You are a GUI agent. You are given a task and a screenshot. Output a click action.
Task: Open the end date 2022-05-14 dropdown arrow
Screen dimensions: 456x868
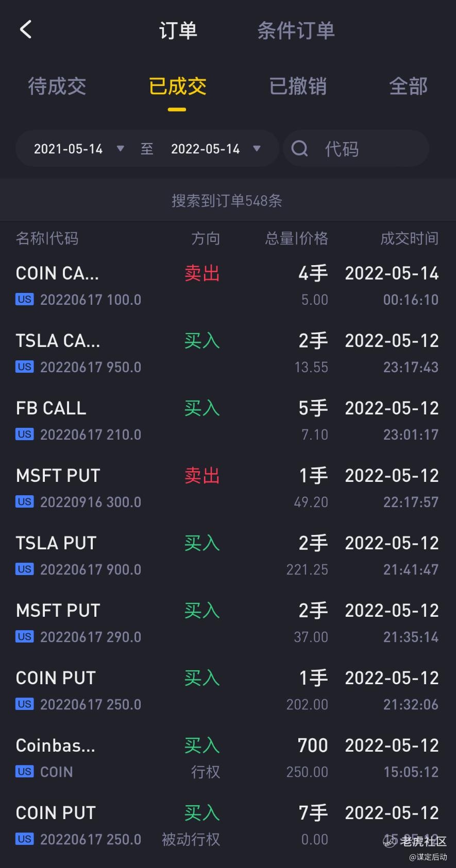click(257, 149)
